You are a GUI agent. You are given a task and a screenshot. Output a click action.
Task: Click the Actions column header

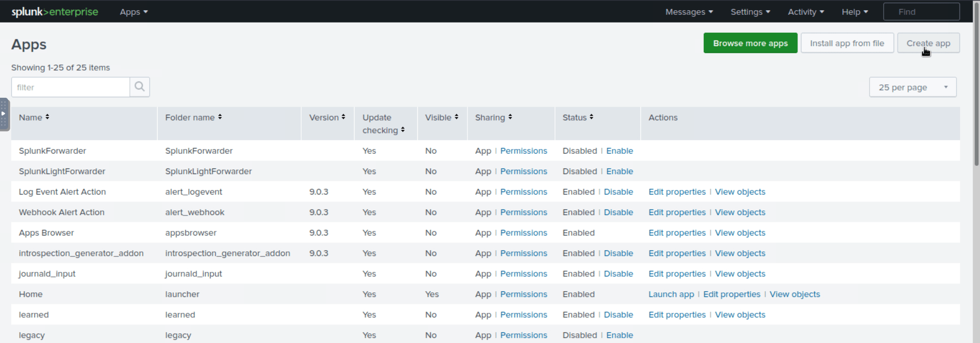click(663, 117)
